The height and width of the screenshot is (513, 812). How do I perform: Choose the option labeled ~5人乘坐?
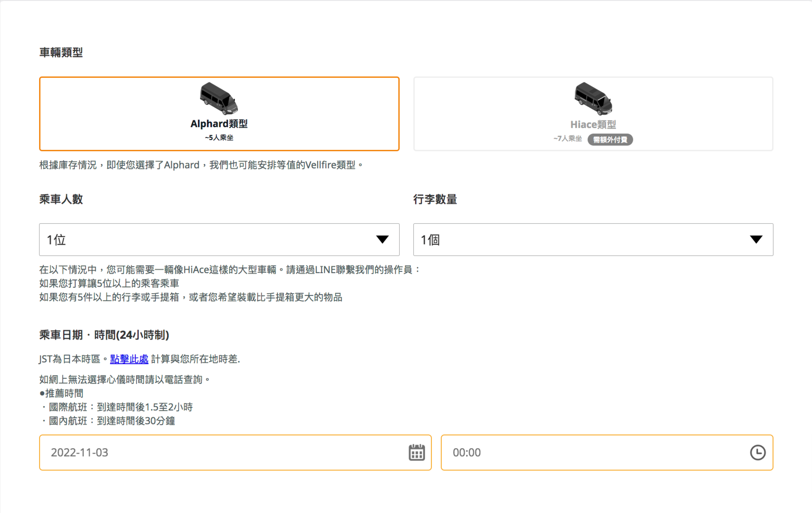[x=219, y=138]
